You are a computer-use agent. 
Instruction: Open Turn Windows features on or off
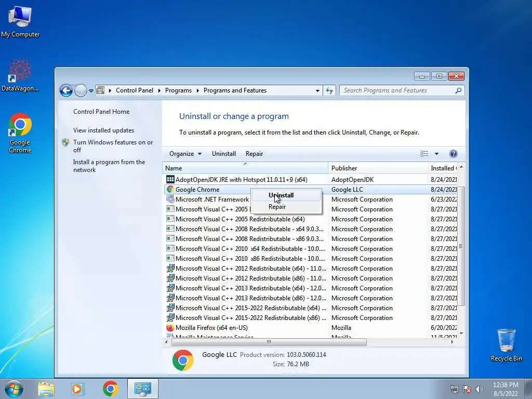pyautogui.click(x=113, y=146)
